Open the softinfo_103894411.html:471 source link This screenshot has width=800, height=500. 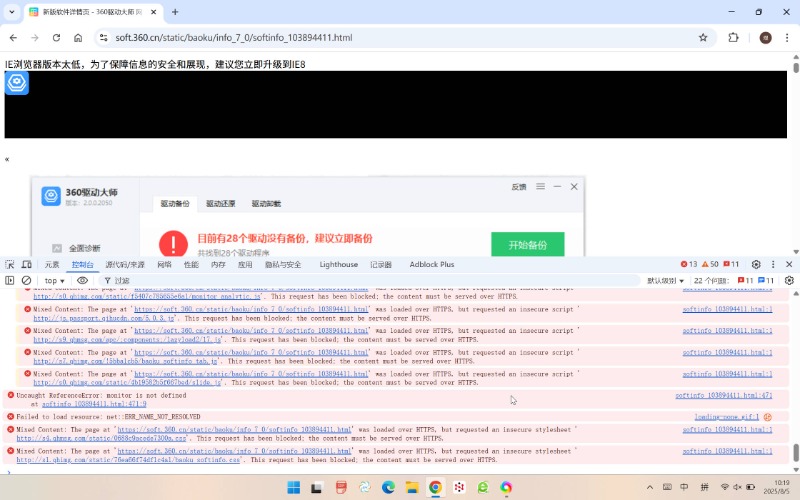coord(738,396)
